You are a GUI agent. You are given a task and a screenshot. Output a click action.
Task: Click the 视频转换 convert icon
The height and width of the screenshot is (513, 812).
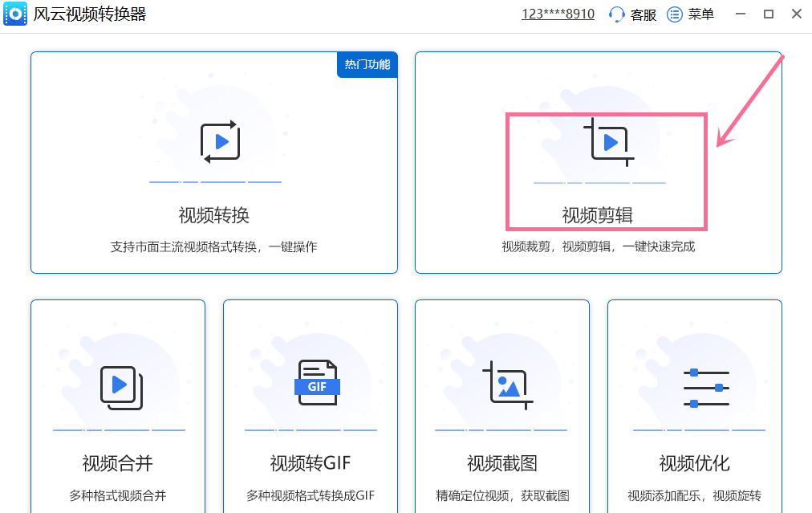pos(220,141)
